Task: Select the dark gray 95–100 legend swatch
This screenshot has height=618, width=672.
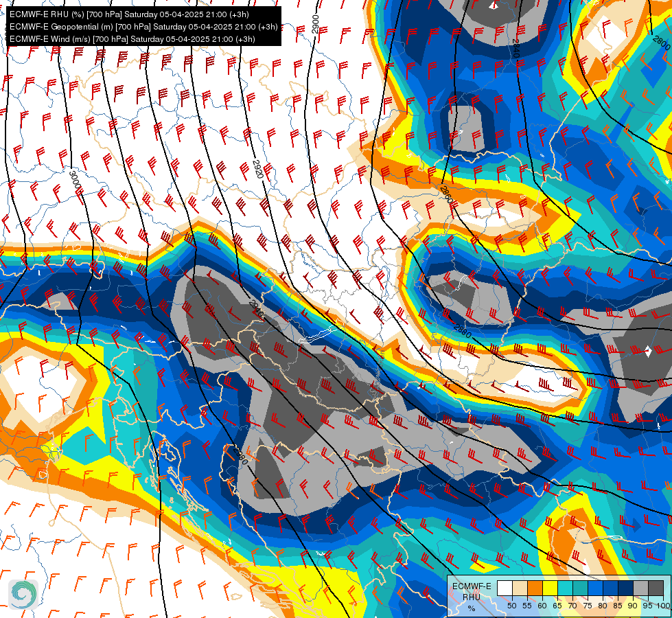Action: coord(656,588)
